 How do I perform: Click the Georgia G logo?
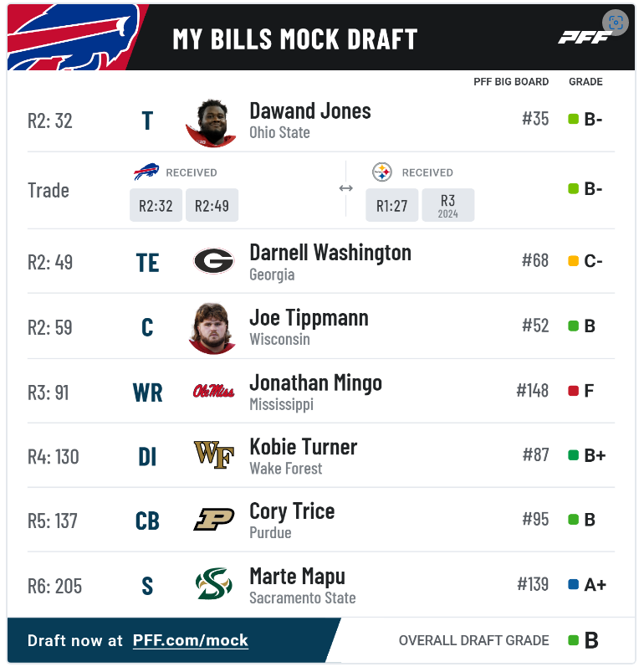point(213,260)
